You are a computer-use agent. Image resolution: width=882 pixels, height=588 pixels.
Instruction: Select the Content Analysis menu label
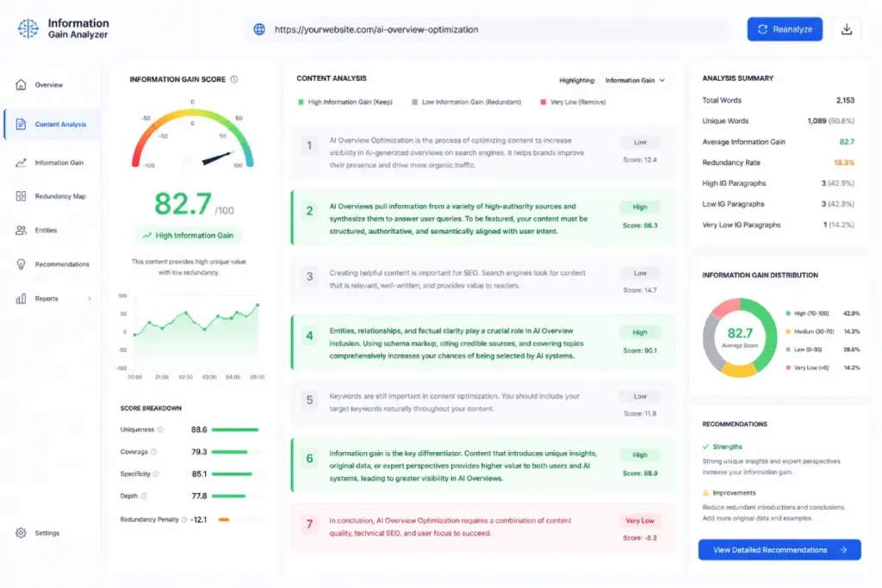[x=61, y=124]
